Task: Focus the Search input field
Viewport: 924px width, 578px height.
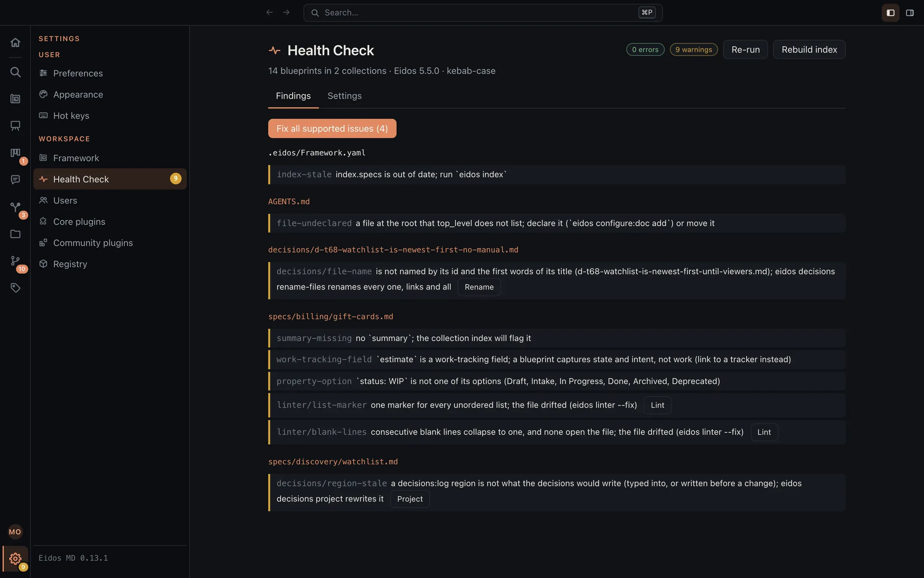Action: point(483,13)
